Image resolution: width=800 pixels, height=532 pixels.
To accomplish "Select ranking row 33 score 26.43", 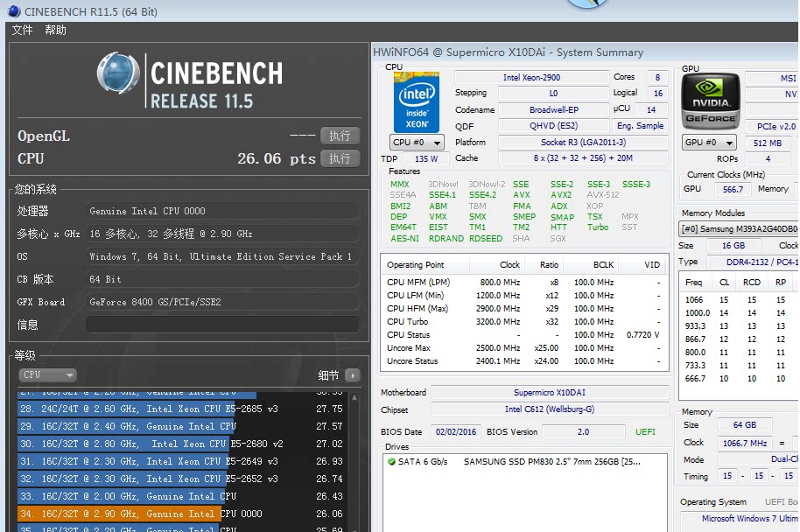I will 181,496.
